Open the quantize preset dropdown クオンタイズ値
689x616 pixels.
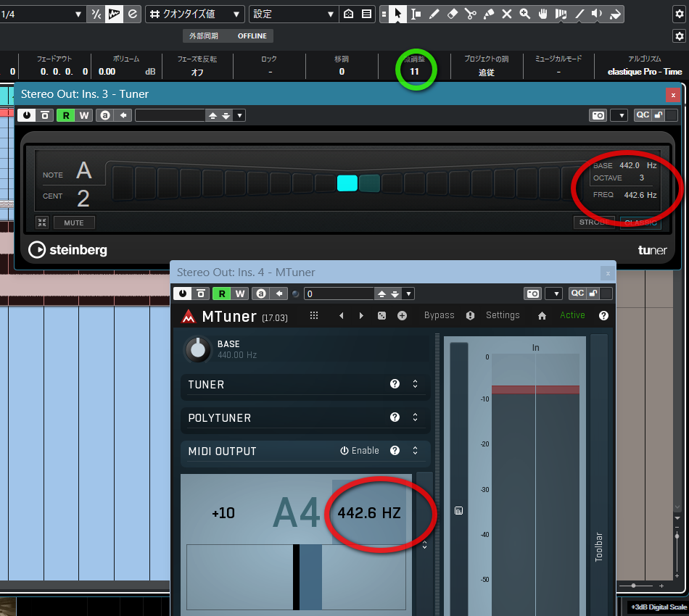195,14
